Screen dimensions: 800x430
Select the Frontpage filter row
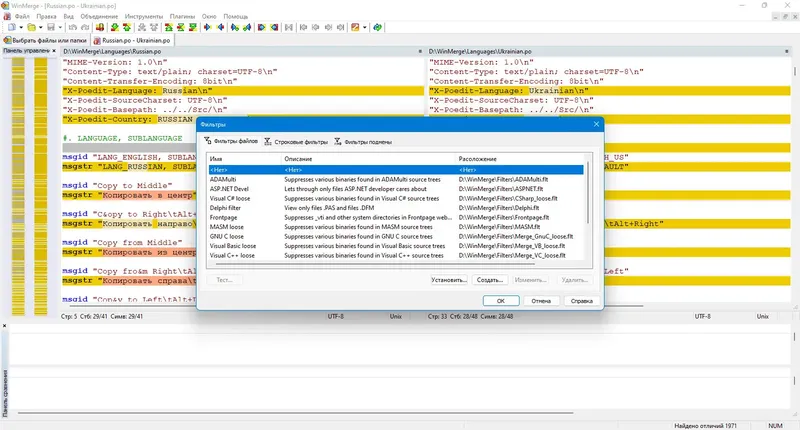click(396, 217)
